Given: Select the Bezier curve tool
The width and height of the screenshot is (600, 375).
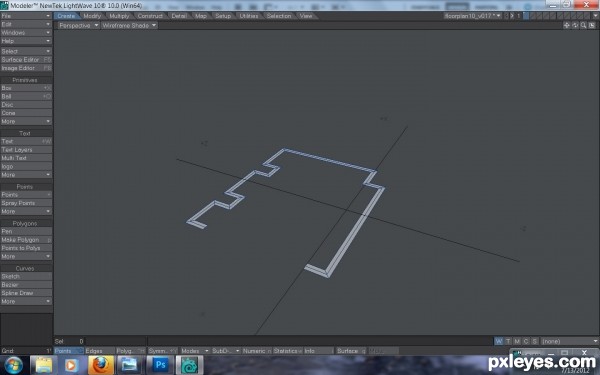Looking at the screenshot, I should (x=26, y=285).
